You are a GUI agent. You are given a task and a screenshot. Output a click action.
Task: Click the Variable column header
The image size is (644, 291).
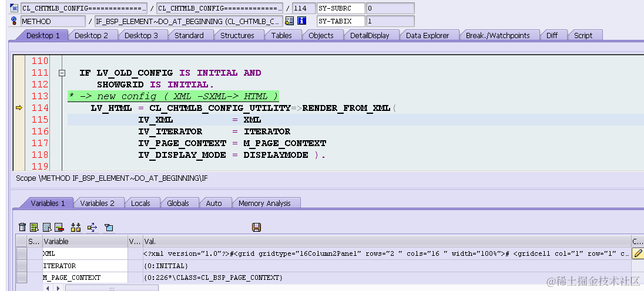pyautogui.click(x=85, y=241)
